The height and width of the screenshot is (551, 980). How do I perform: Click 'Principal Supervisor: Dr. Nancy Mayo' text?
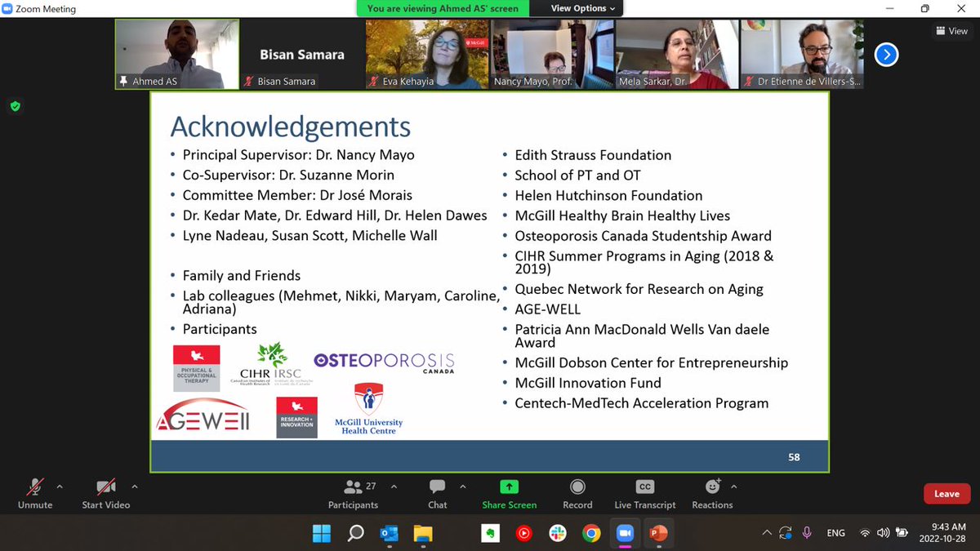tap(298, 154)
